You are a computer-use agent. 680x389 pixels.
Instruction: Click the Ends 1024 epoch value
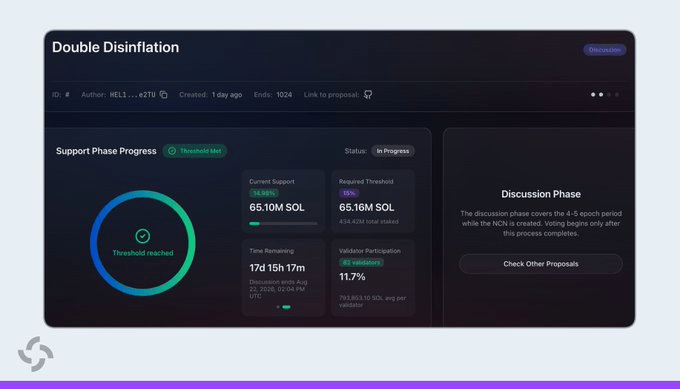[284, 95]
